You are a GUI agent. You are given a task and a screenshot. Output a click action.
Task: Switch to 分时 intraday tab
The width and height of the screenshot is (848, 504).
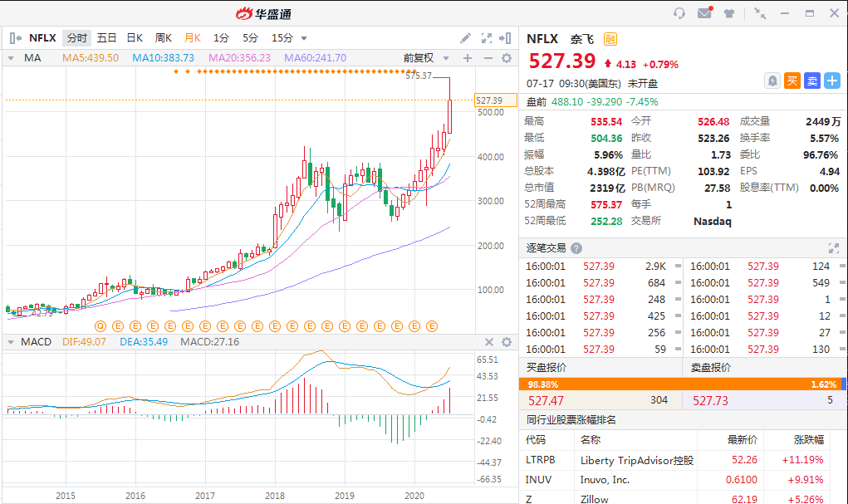click(x=76, y=38)
